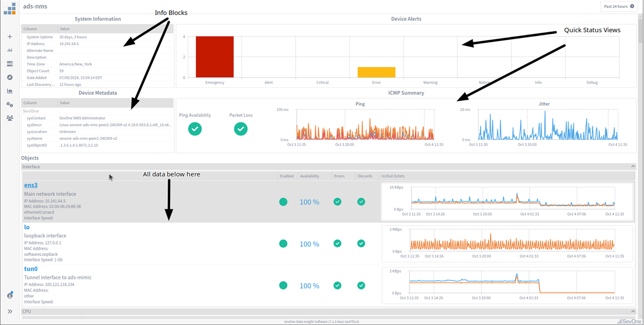Click the Ping Availability green checkmark
The height and width of the screenshot is (325, 644).
pos(195,129)
